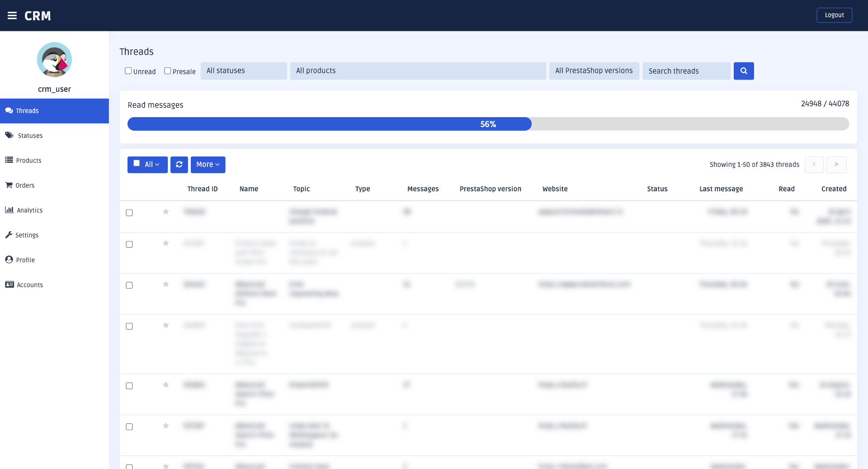Sort by the Last message column header
The width and height of the screenshot is (868, 469).
721,189
